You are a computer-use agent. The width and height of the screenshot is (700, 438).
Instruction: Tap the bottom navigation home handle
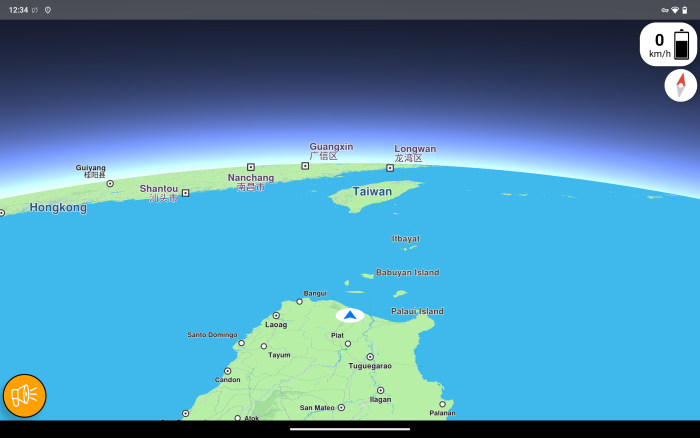pyautogui.click(x=350, y=429)
